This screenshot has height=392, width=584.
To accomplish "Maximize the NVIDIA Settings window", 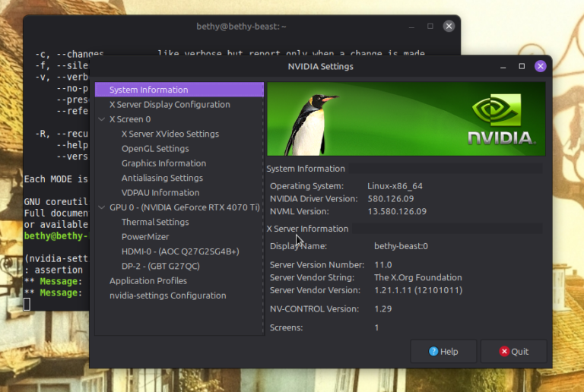I will tap(522, 66).
